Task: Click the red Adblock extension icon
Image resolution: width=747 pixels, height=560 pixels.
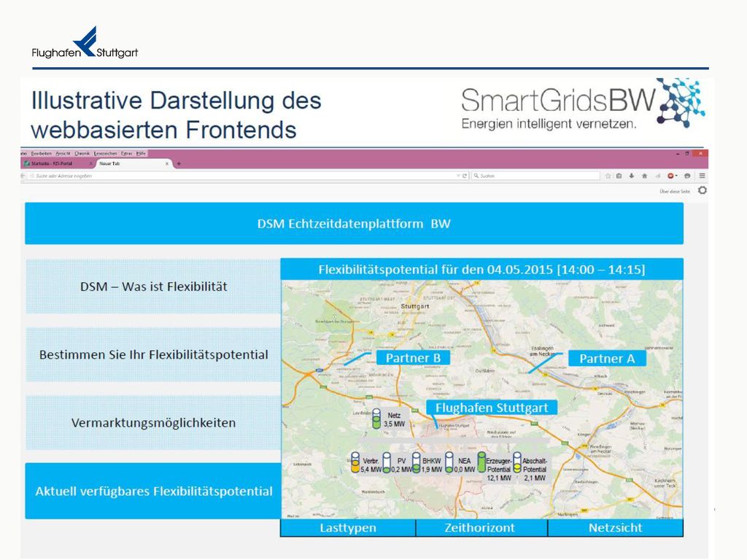Action: pyautogui.click(x=671, y=176)
